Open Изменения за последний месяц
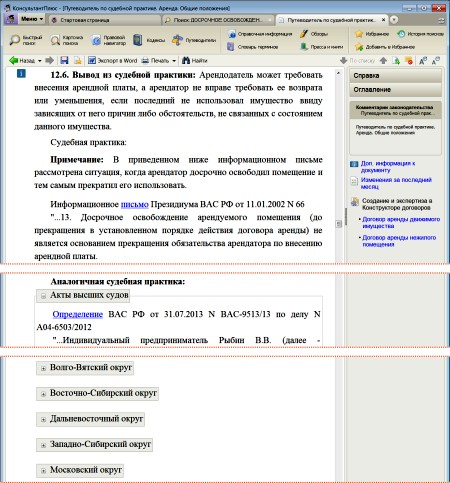The height and width of the screenshot is (483, 450). pos(396,183)
